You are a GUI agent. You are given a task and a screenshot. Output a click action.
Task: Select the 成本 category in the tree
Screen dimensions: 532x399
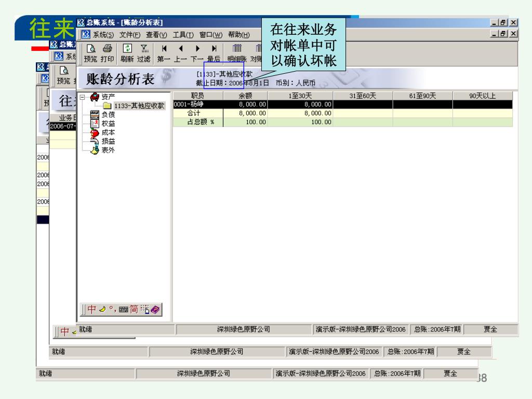point(108,132)
